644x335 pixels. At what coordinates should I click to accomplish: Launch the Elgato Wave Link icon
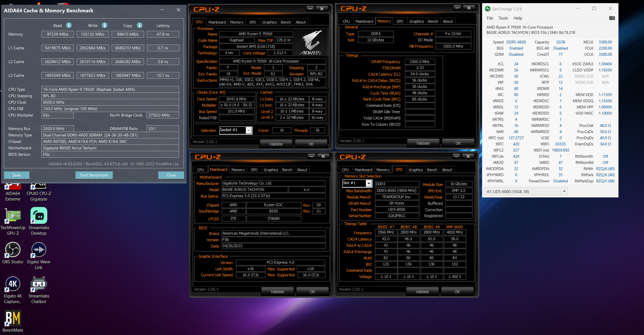tap(39, 255)
